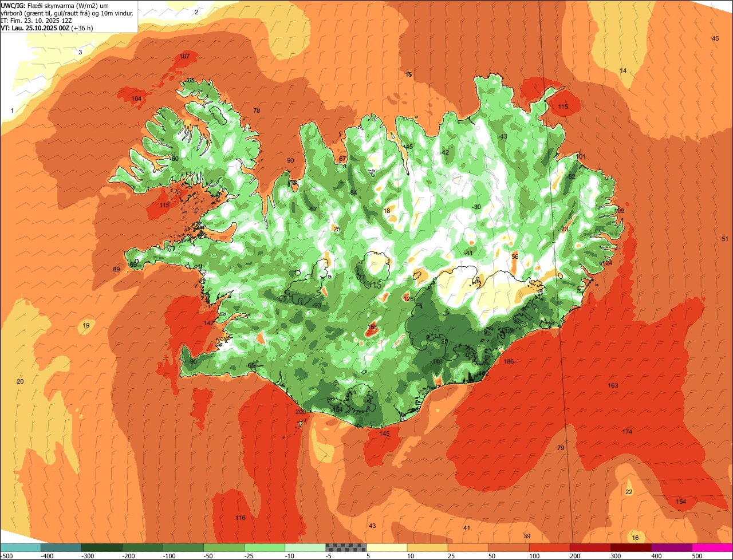Click the map value '16'
The height and width of the screenshot is (560, 733).
tap(636, 538)
